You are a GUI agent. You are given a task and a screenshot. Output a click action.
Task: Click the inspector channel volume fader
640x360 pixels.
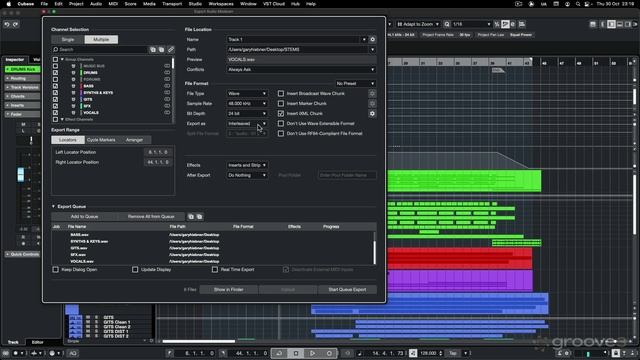(20, 174)
